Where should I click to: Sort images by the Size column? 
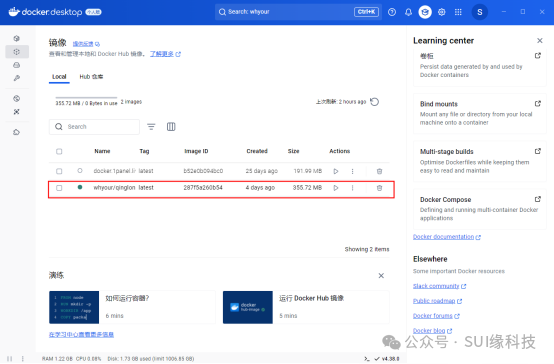pos(293,151)
